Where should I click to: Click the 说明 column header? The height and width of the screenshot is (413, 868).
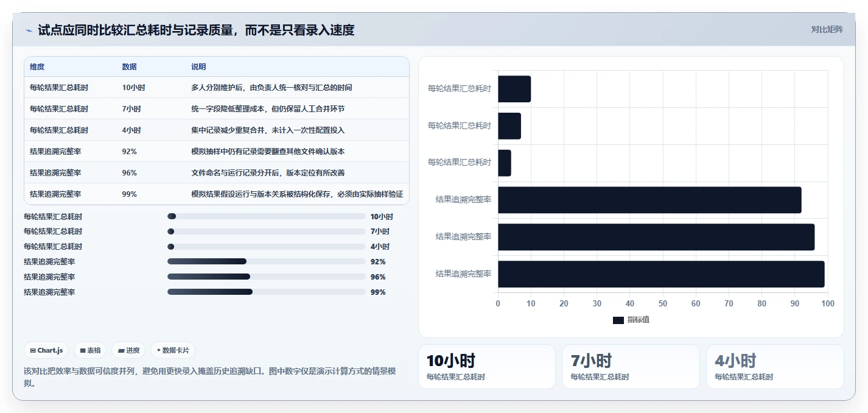198,66
